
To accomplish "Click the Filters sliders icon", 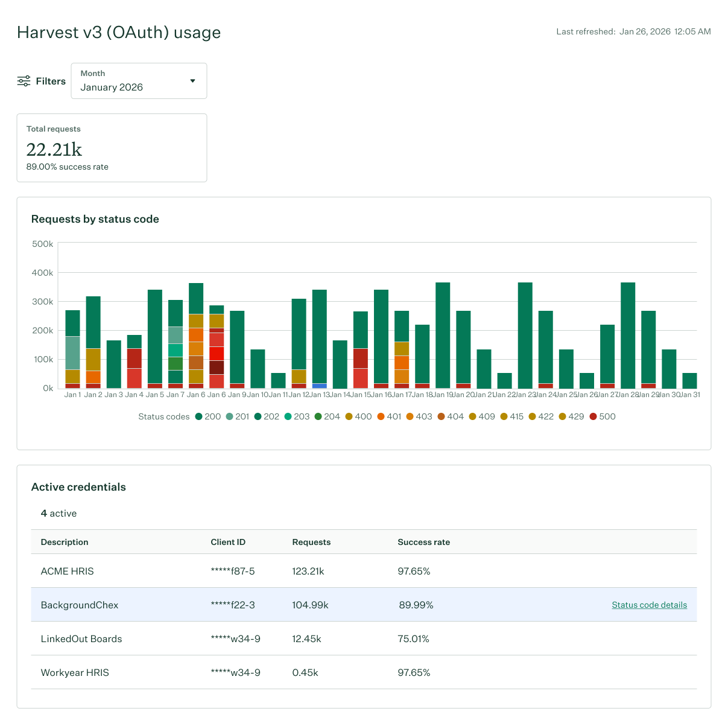I will point(24,81).
